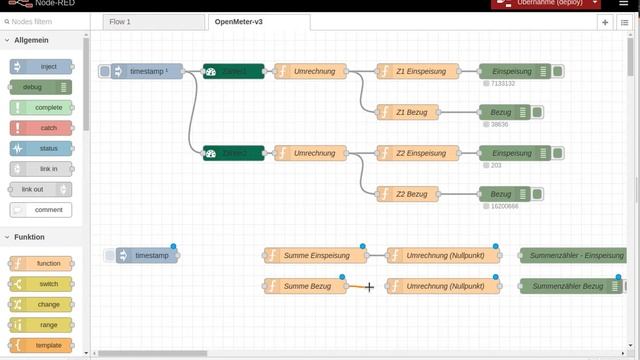Select the Summe Bezug function node
Image resolution: width=640 pixels, height=360 pixels.
[305, 286]
